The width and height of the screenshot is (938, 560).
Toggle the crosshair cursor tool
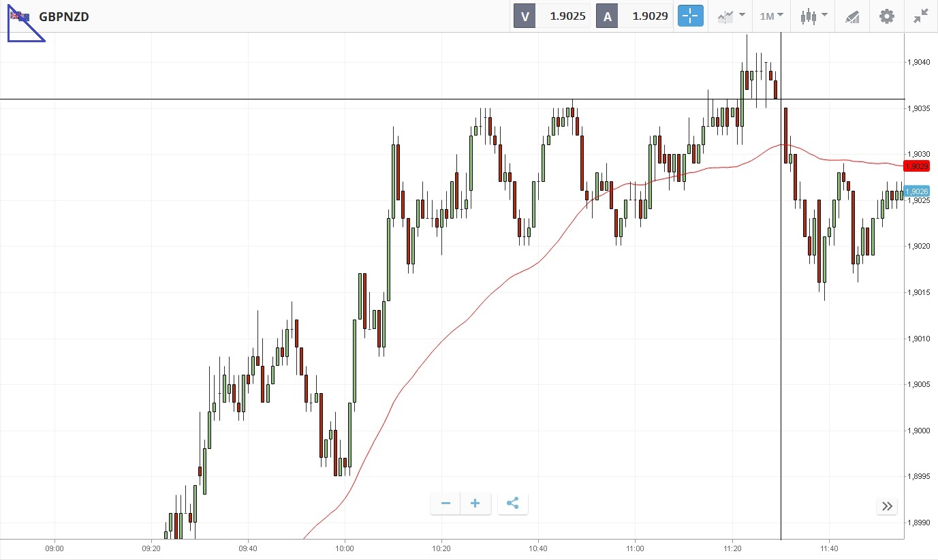tap(690, 16)
